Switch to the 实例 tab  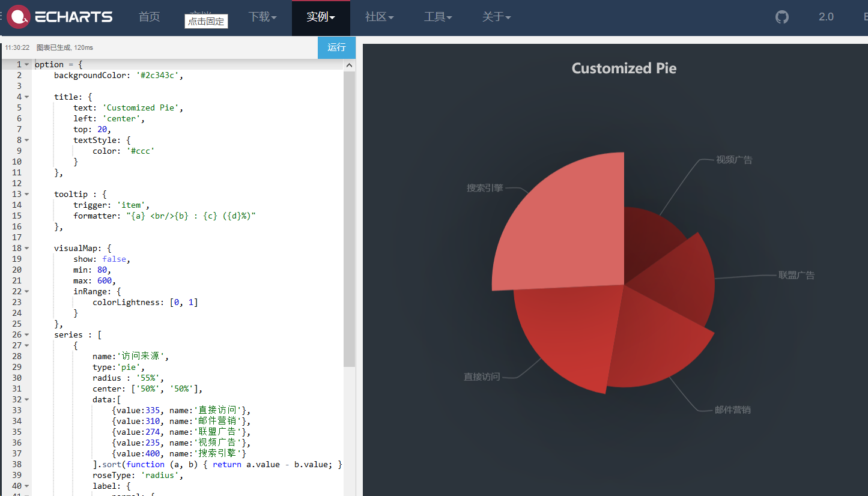320,17
